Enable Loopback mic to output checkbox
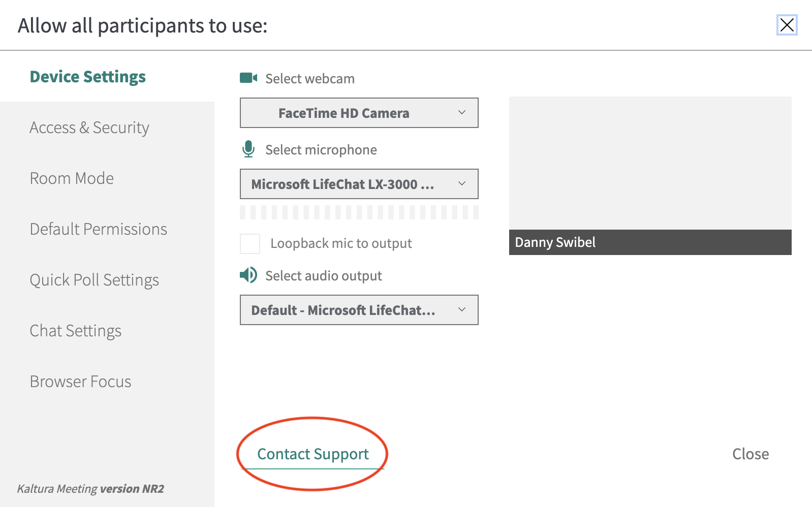The image size is (812, 507). [250, 244]
